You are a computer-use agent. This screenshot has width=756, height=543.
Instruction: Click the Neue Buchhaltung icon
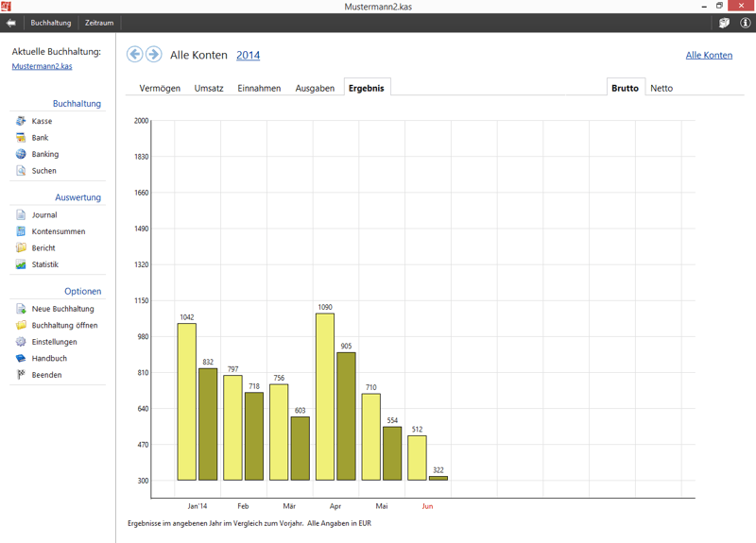pos(21,309)
